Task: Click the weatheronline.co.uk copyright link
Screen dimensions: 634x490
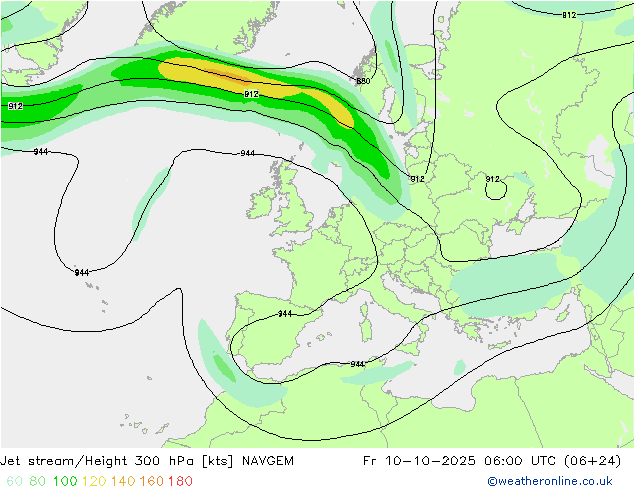Action: (x=550, y=481)
